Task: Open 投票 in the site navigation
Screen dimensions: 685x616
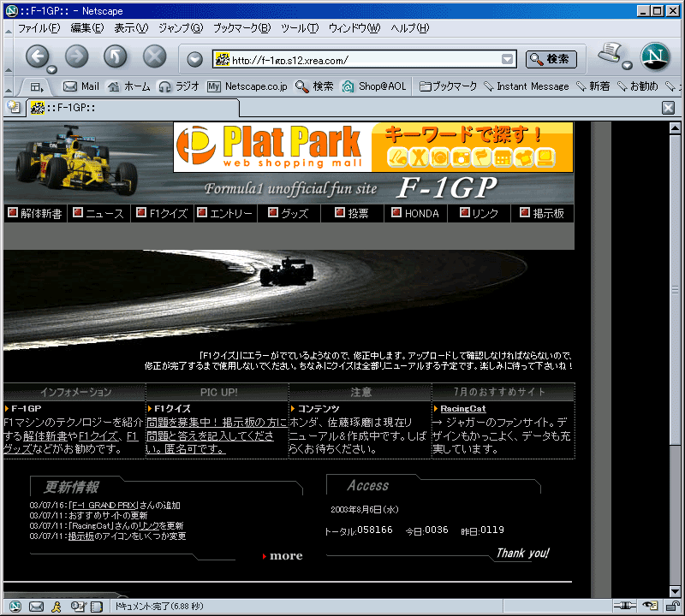Action: tap(352, 213)
